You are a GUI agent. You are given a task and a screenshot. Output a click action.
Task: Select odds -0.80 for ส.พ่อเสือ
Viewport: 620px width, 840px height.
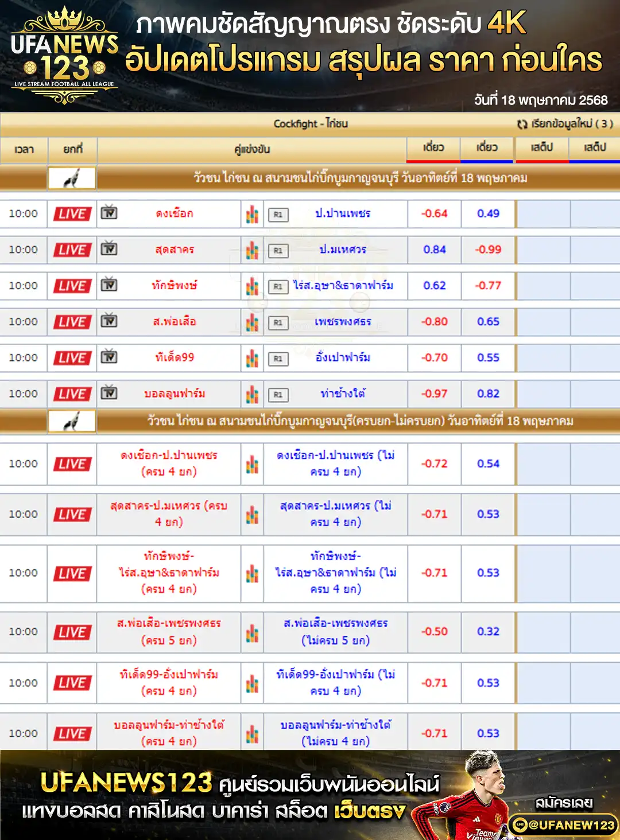[x=434, y=322]
